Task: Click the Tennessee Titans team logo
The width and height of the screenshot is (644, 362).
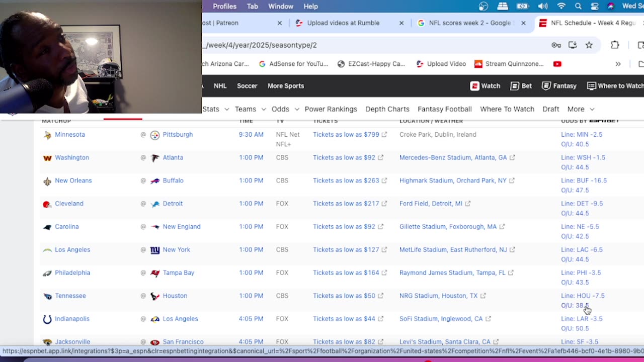Action: click(x=47, y=296)
